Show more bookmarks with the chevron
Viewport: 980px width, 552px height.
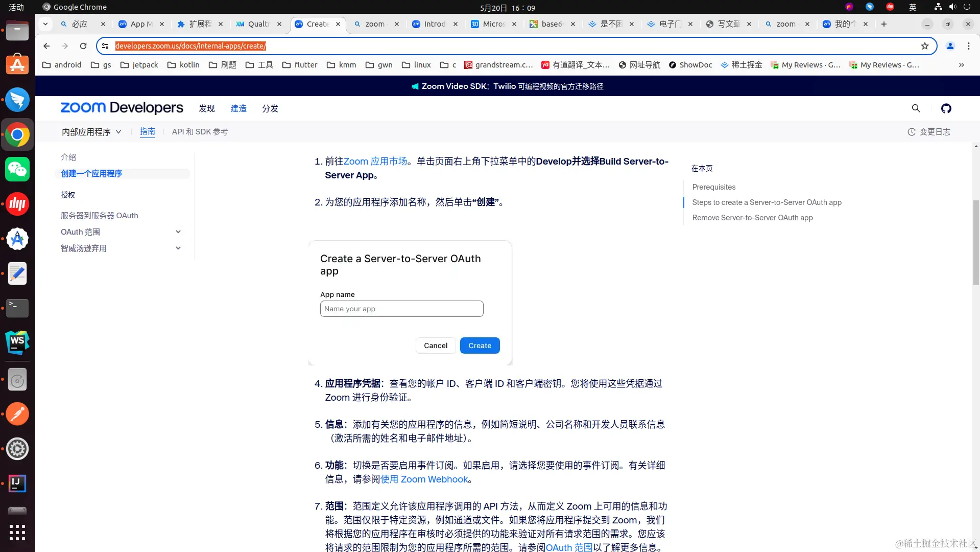(962, 65)
